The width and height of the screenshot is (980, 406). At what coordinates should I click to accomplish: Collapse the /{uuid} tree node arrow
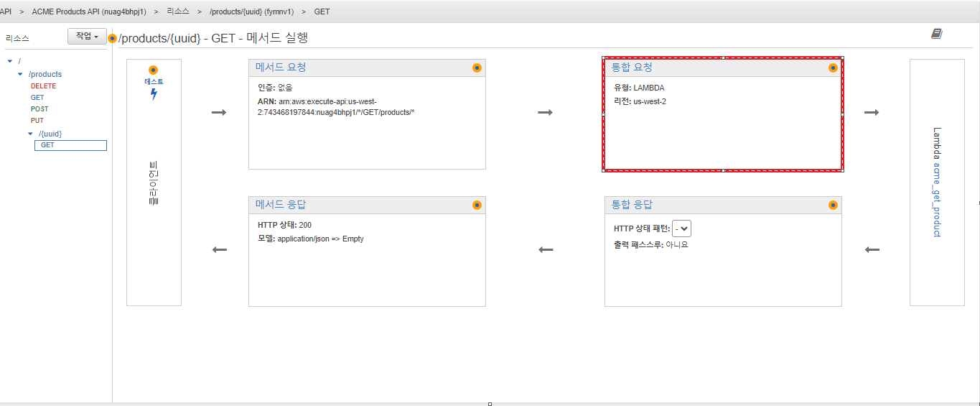30,134
